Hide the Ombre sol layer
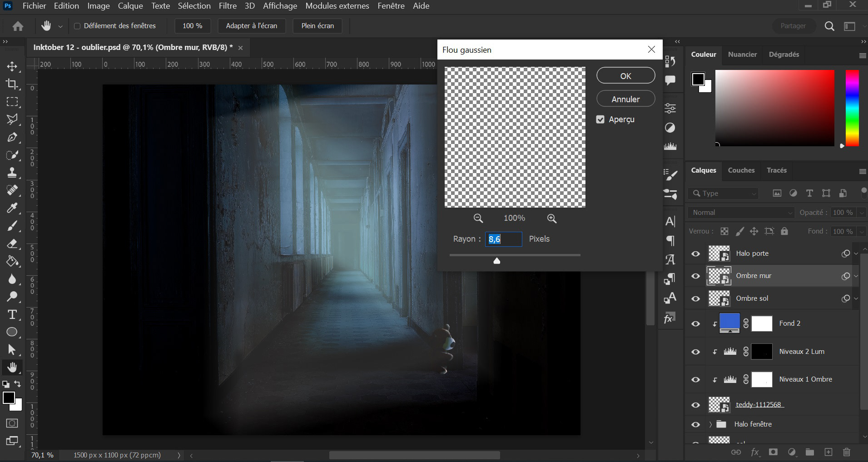 [695, 298]
